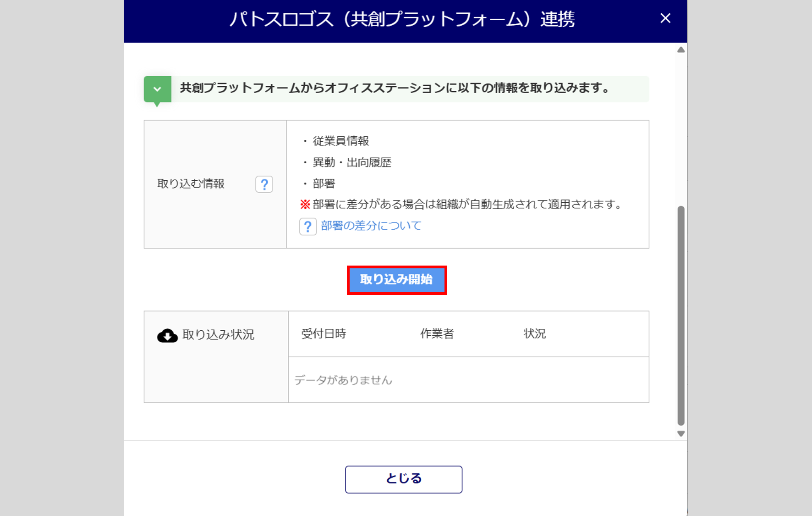This screenshot has height=516, width=812.
Task: Click the データがありません empty row
Action: click(343, 380)
